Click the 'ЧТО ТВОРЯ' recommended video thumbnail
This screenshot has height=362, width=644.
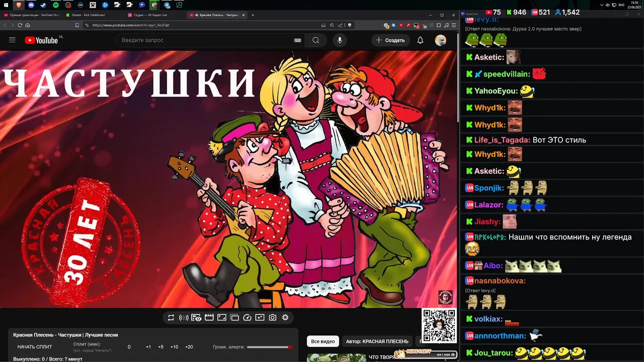[x=337, y=357]
